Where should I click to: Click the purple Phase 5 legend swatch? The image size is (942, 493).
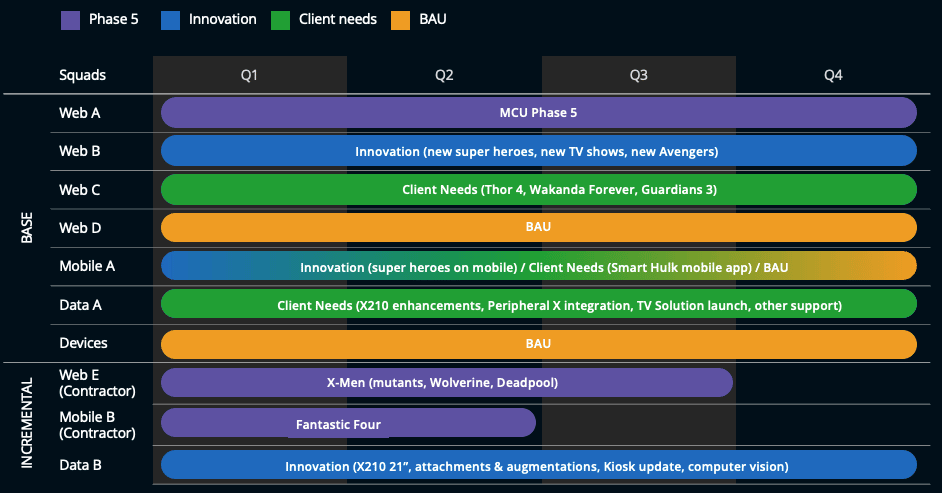[70, 20]
